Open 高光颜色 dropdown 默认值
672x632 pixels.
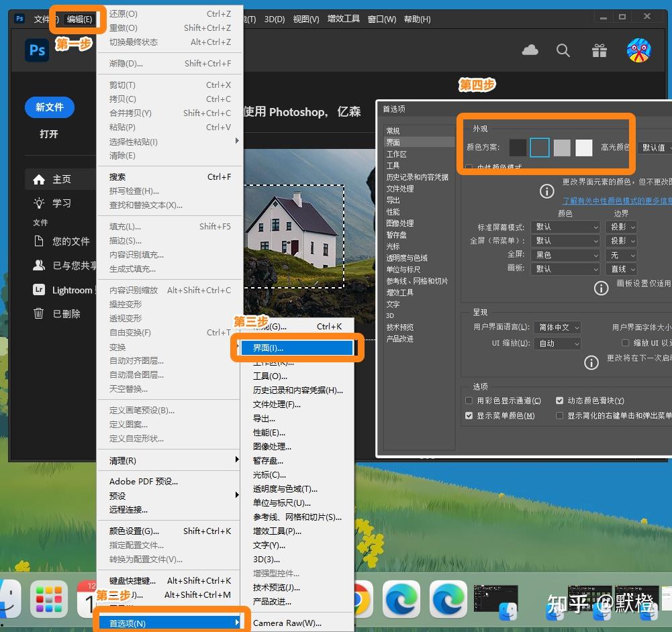point(655,148)
